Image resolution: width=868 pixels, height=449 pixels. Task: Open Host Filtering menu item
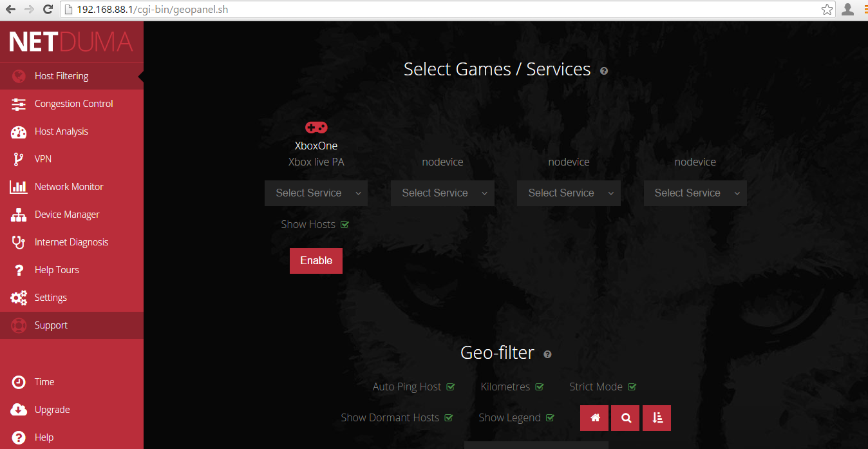71,76
